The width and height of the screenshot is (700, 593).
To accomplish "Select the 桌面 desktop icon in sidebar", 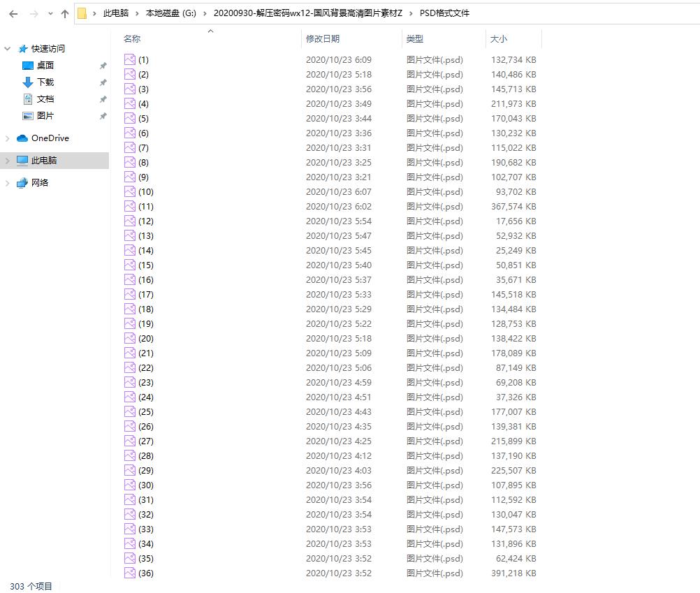I will point(28,66).
